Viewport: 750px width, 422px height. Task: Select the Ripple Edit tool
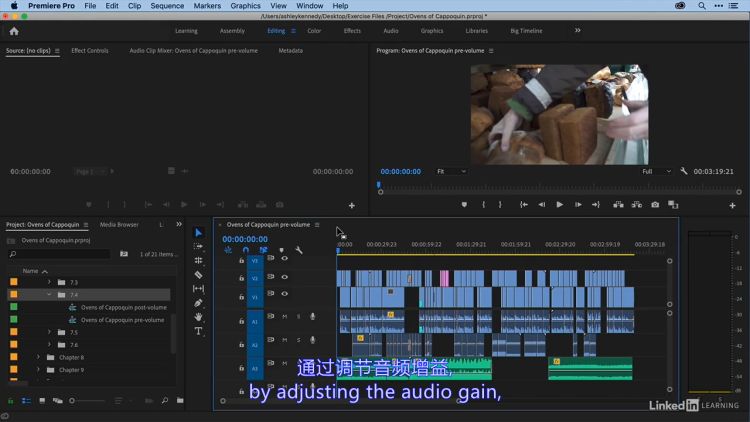[x=198, y=260]
